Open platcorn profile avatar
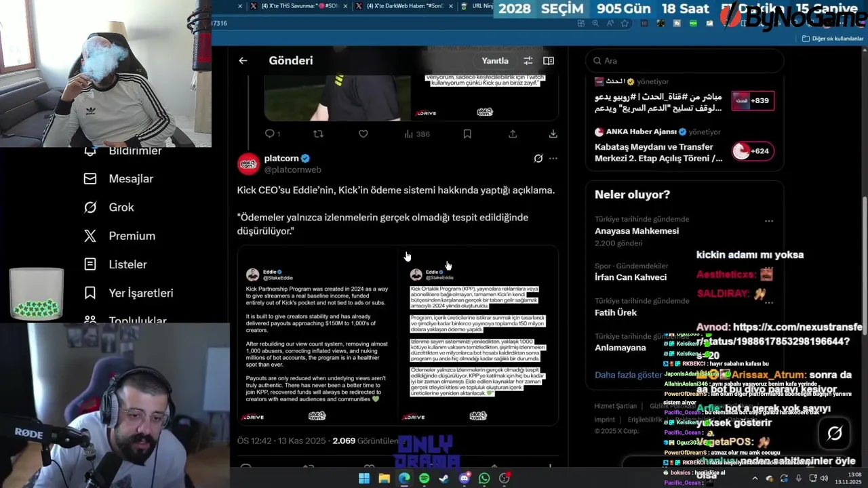This screenshot has height=488, width=868. [x=248, y=163]
